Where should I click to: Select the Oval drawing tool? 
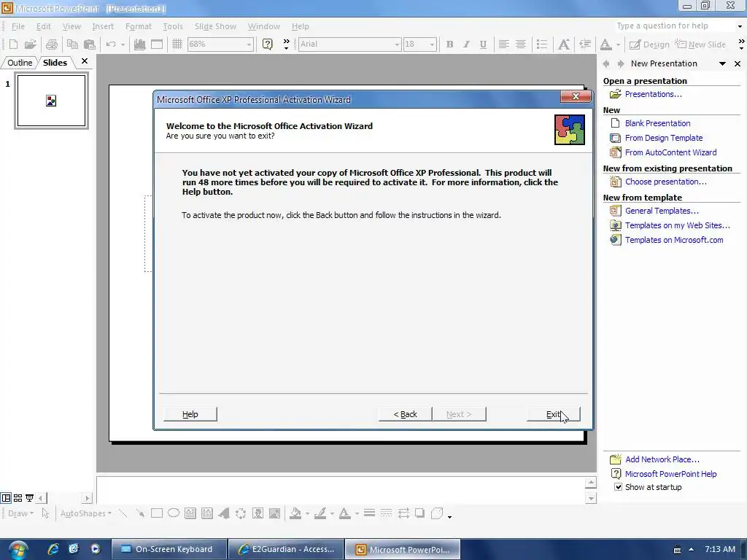174,513
